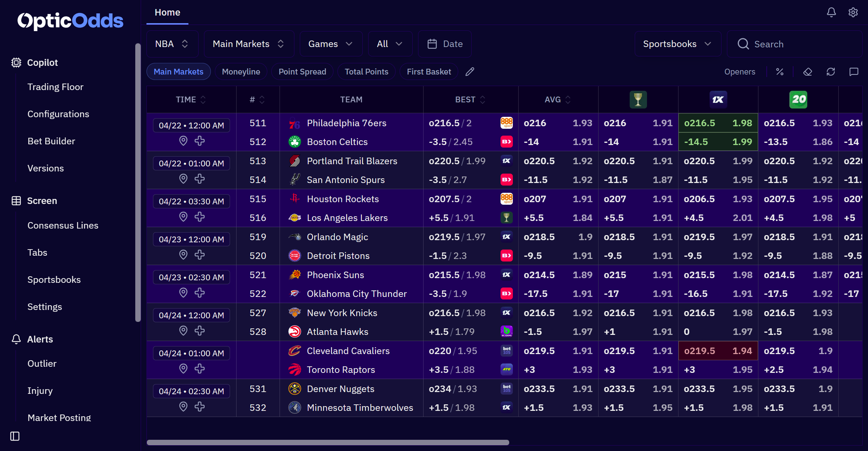
Task: Expand the Sportsbooks dropdown
Action: coord(677,44)
